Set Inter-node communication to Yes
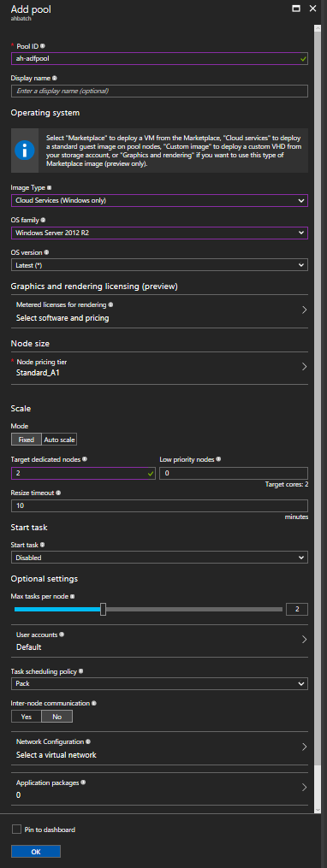 point(26,717)
